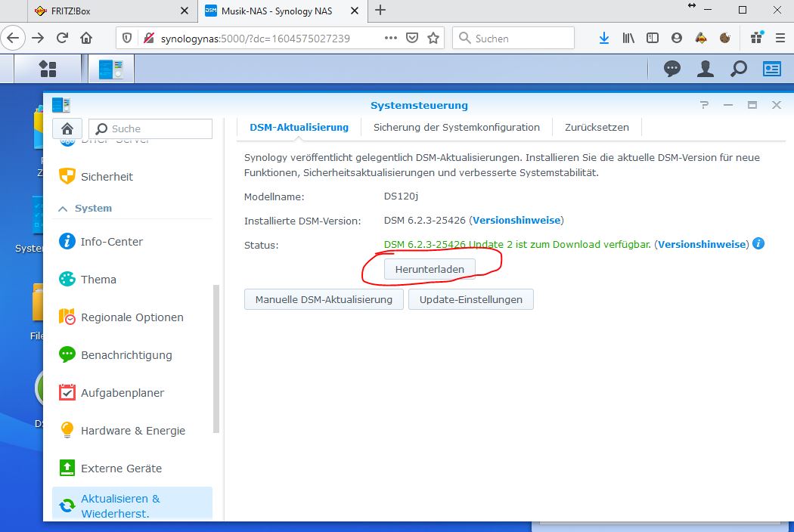Open Versionshinweise link in Status row
The image size is (794, 532).
[x=702, y=245]
